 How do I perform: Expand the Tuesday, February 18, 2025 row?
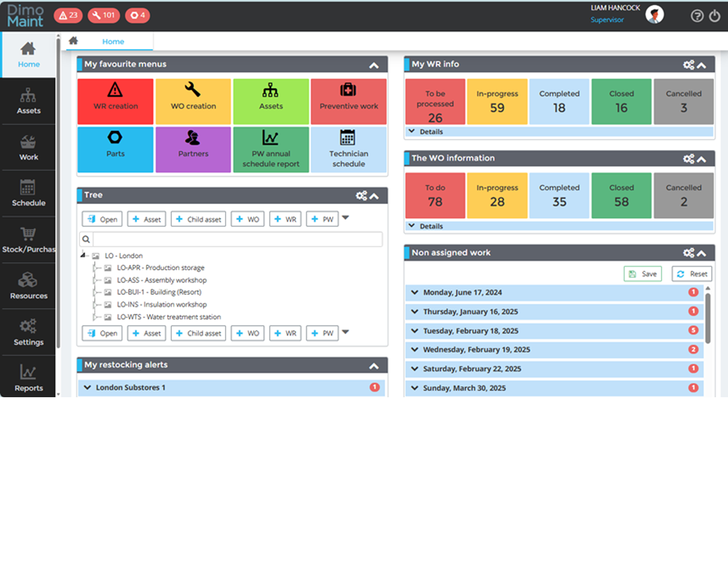point(470,331)
